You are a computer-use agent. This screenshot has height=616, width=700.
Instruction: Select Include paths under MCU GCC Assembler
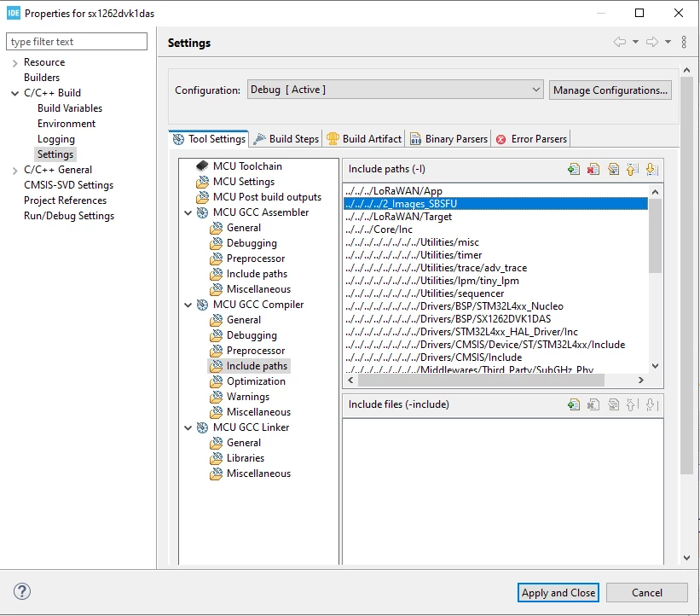pos(248,274)
